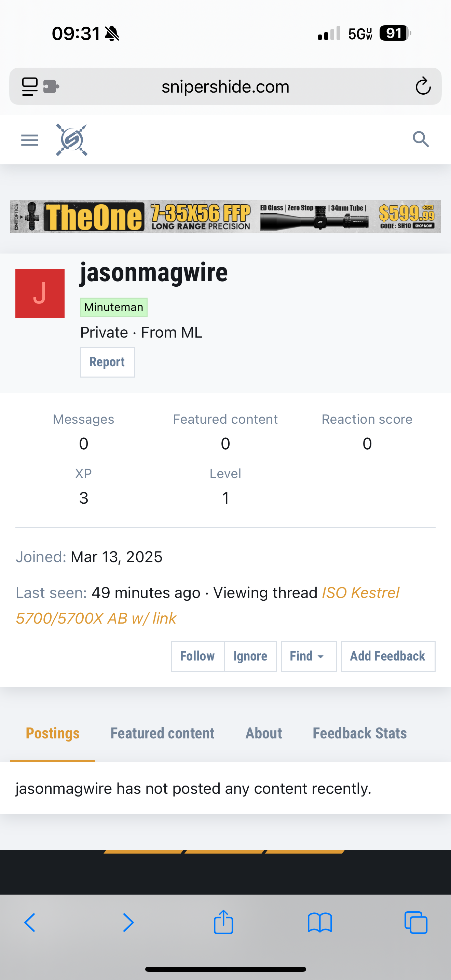Go back with Safari back arrow
The image size is (451, 980).
click(30, 923)
